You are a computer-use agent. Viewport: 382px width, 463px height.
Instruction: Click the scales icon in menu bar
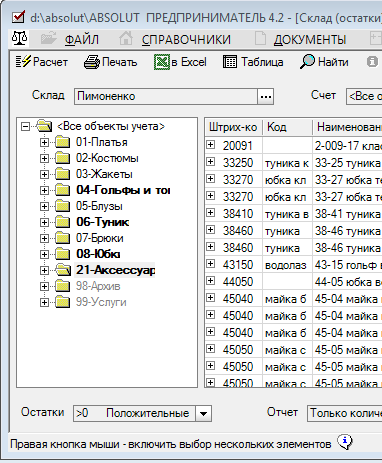[19, 39]
